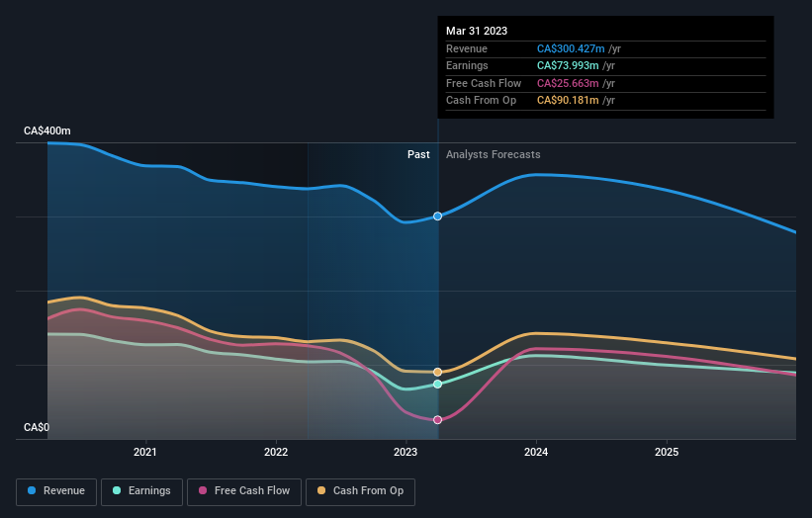Click the CA$0 y-axis label

click(37, 427)
